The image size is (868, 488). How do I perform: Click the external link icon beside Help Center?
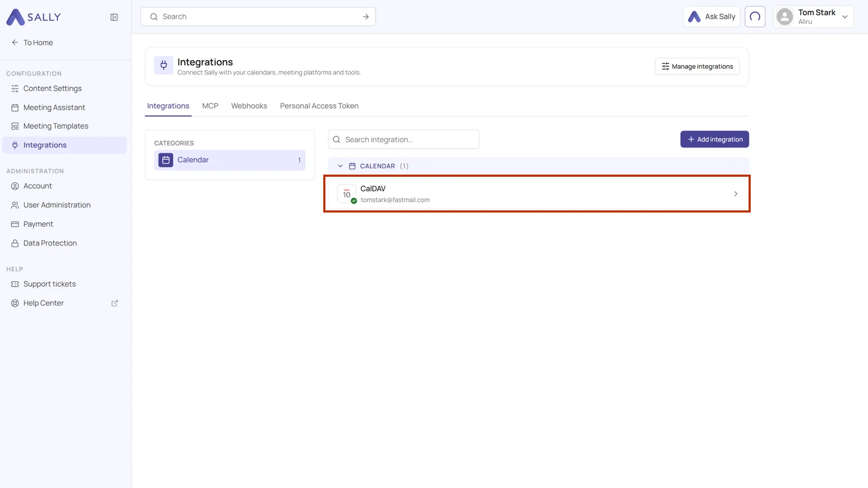point(114,303)
